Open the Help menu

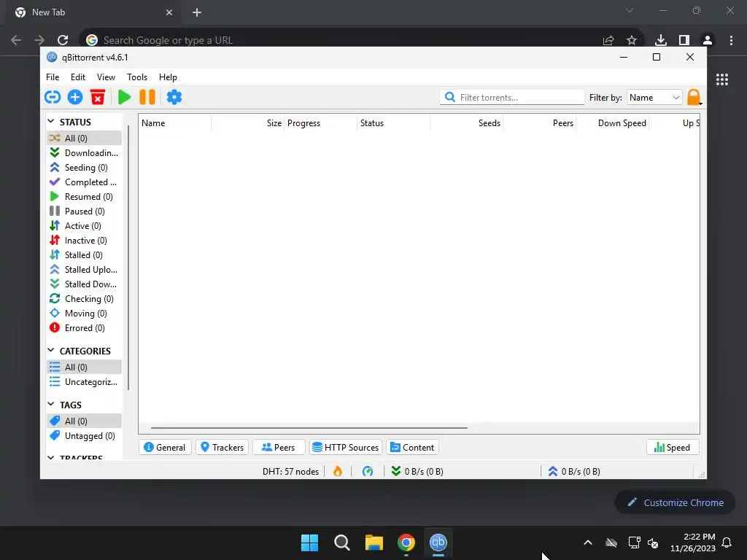pos(168,77)
